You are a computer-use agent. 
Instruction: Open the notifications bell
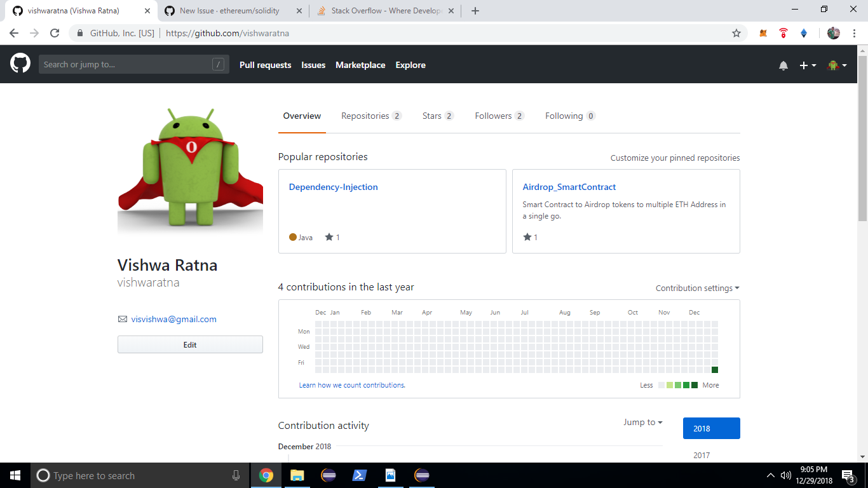pos(783,65)
